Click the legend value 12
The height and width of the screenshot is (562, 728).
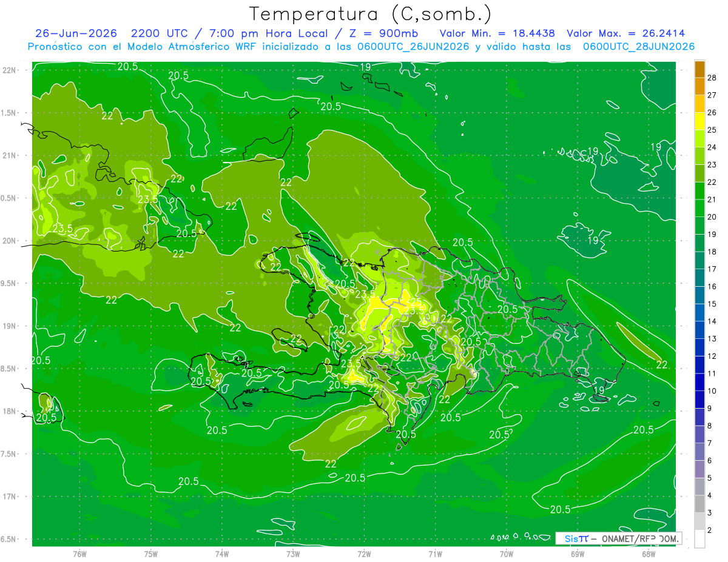712,356
